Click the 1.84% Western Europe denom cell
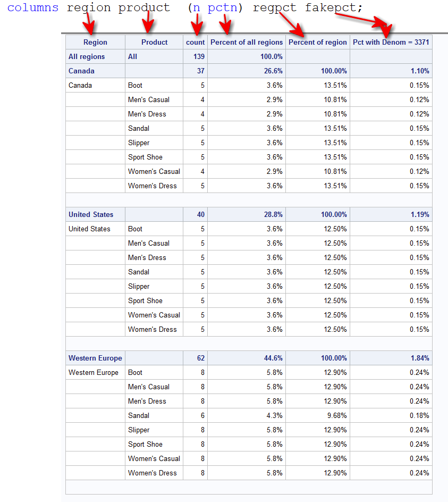The width and height of the screenshot is (448, 502). [391, 358]
